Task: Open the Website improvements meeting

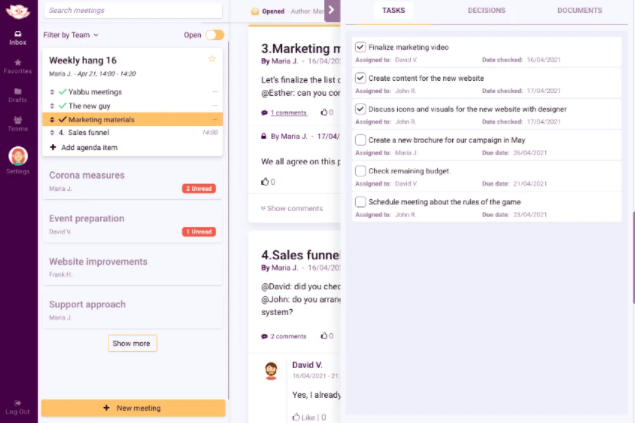Action: [132, 268]
